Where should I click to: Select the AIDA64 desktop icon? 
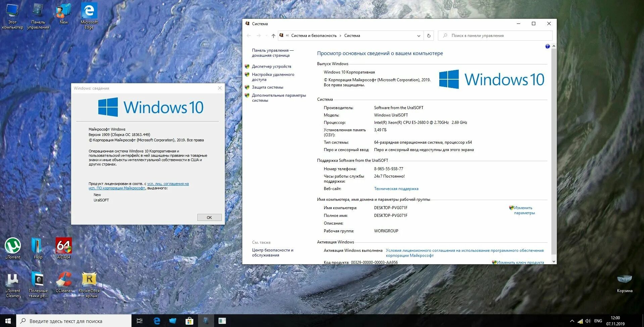[63, 248]
